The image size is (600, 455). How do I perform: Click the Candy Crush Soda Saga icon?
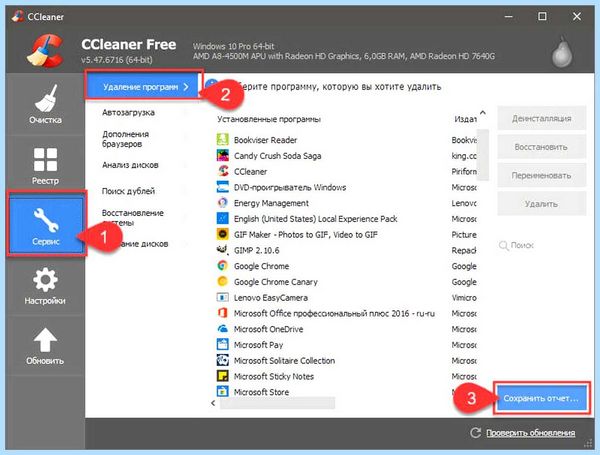[222, 155]
